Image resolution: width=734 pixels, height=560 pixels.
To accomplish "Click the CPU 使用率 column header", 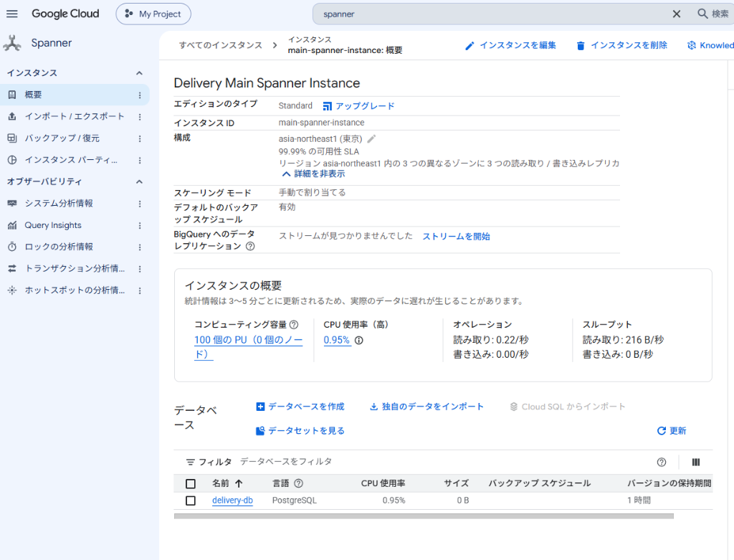I will click(383, 483).
